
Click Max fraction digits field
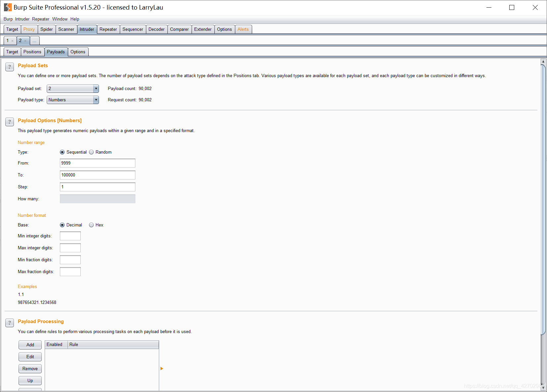coord(70,272)
